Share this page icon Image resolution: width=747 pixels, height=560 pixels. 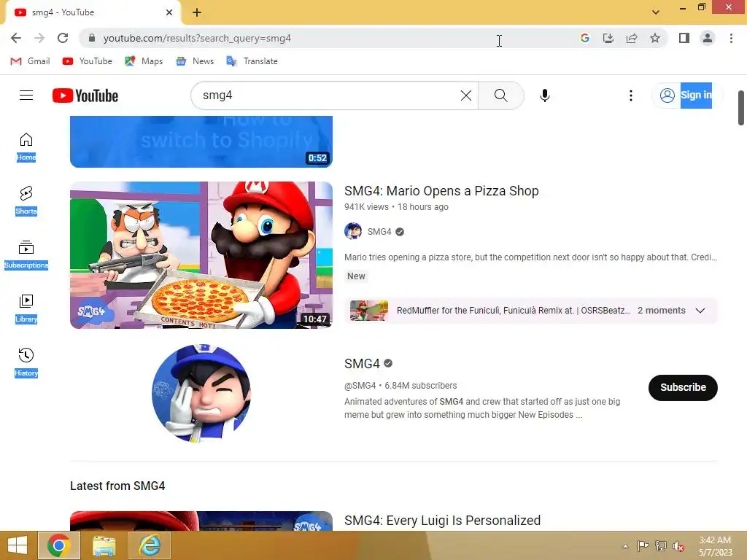[632, 38]
